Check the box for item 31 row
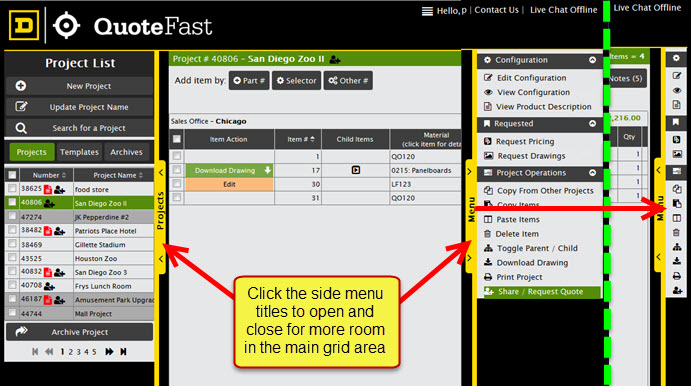This screenshot has height=386, width=691. [177, 197]
